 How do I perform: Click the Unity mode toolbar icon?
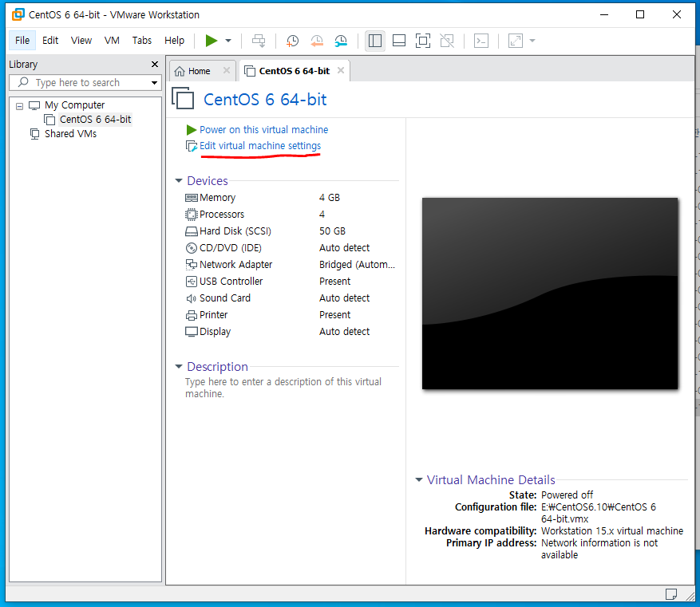tap(447, 41)
